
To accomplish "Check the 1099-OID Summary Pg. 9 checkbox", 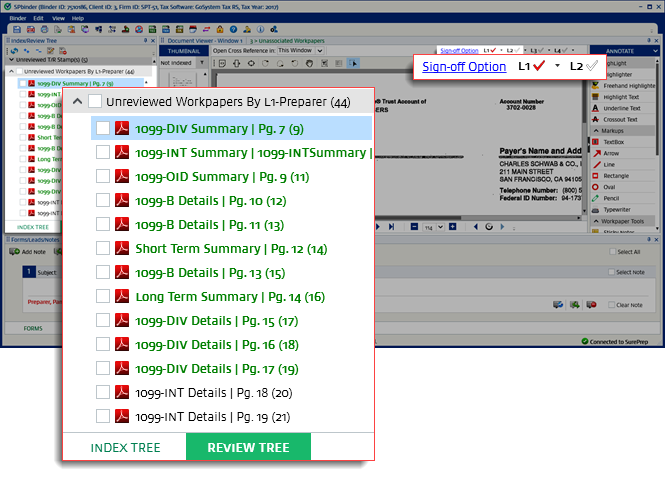I will pos(102,177).
